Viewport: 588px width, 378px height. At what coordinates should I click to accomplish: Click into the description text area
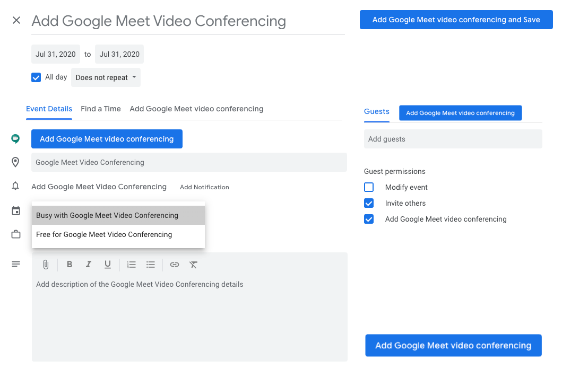click(x=189, y=319)
